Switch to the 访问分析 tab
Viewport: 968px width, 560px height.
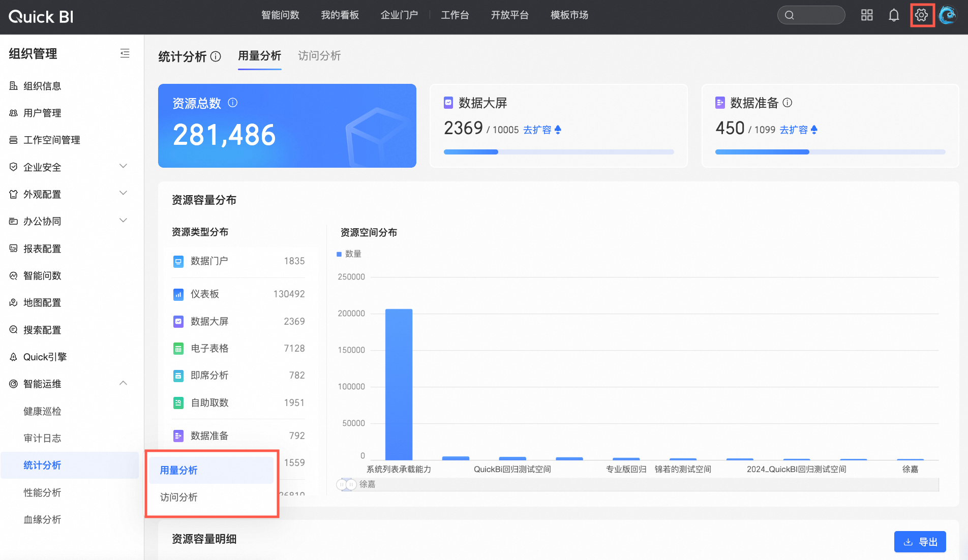[319, 56]
